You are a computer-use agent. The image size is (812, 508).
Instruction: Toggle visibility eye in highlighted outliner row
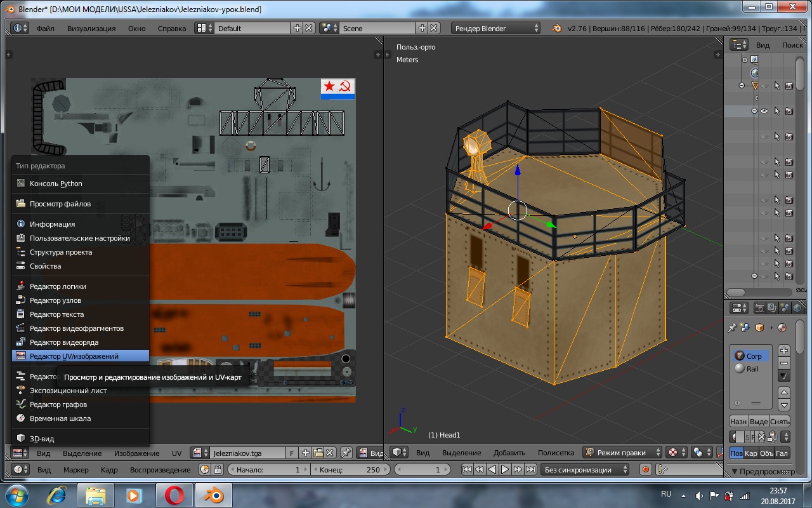[x=764, y=111]
